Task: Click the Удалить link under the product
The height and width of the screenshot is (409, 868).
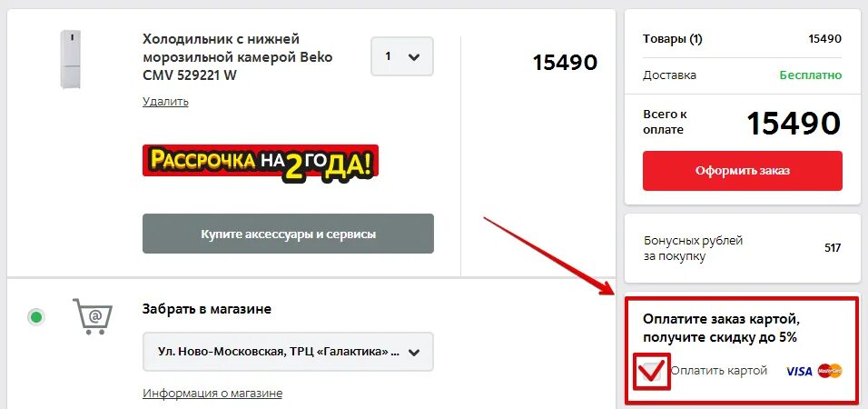Action: coord(165,102)
